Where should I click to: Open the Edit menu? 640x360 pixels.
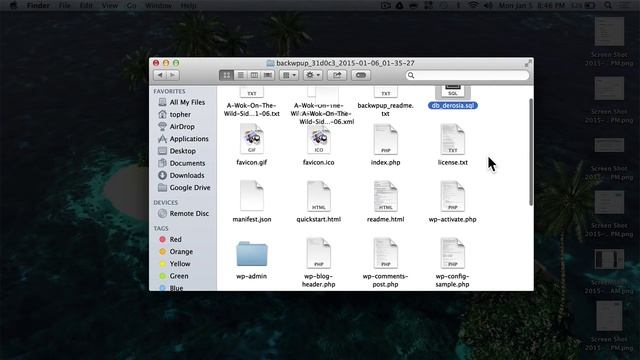86,5
